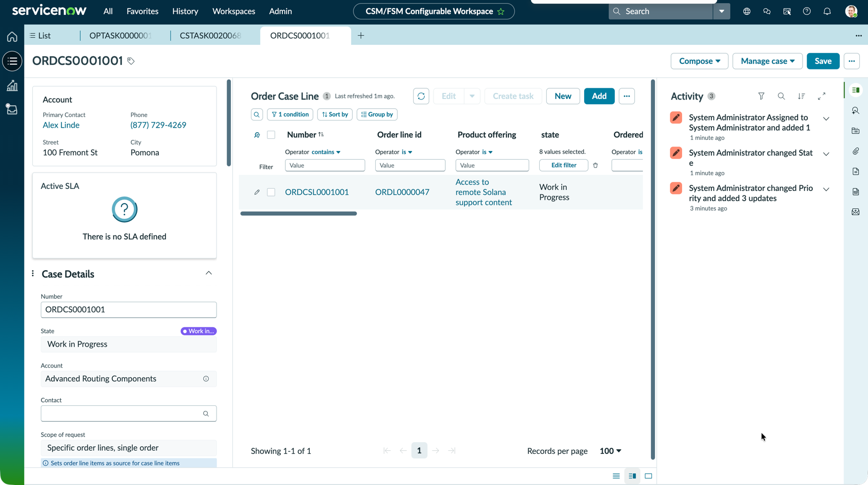
Task: Delete the state filter with trash icon
Action: tap(595, 165)
